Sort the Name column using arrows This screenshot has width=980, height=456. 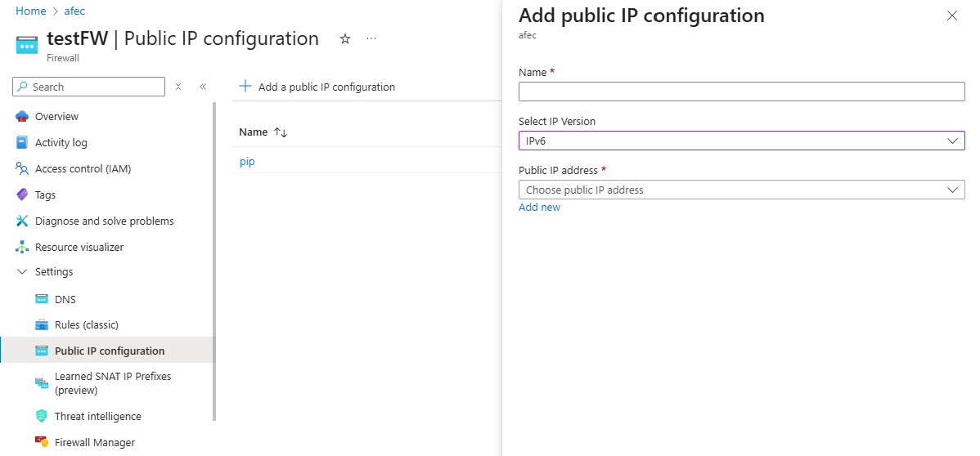(281, 132)
